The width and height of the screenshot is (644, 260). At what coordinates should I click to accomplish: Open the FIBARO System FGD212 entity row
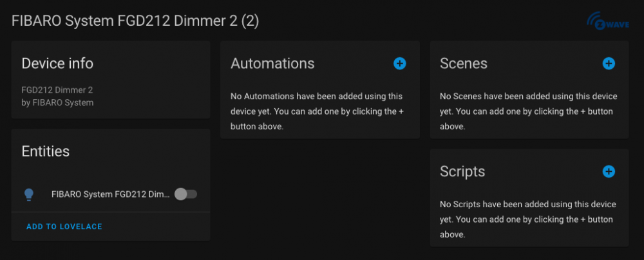(x=111, y=194)
